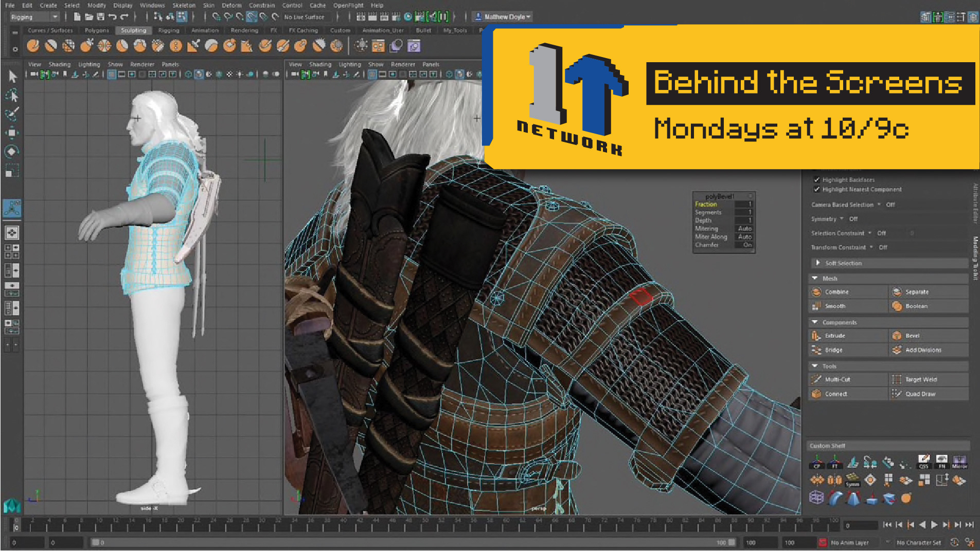Viewport: 980px width, 551px height.
Task: Open the Deform menu
Action: pos(231,5)
